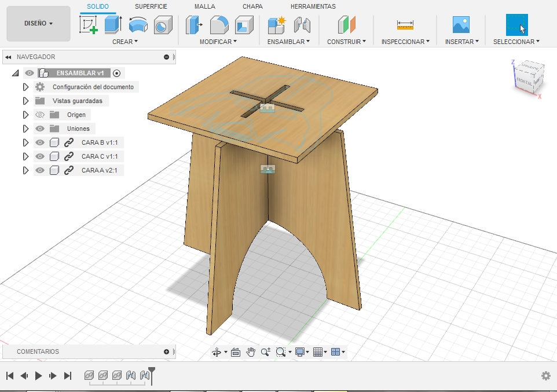Open the HERRAMIENTAS tab
557x392 pixels.
click(x=313, y=6)
